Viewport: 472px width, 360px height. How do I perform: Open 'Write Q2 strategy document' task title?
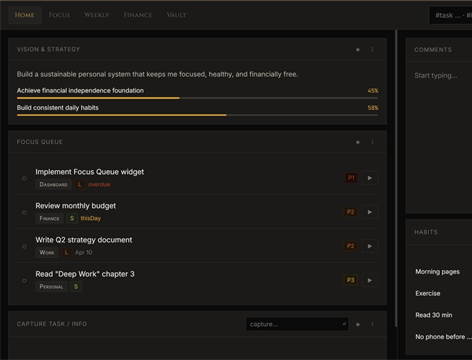click(84, 240)
